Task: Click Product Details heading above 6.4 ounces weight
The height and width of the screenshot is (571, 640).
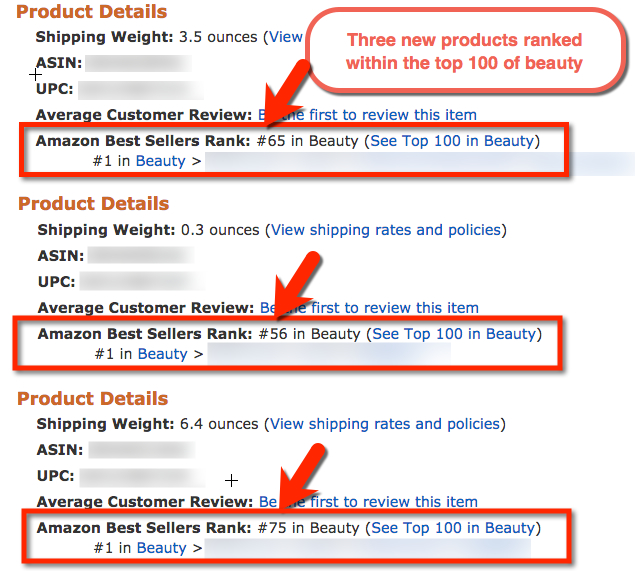Action: [93, 398]
